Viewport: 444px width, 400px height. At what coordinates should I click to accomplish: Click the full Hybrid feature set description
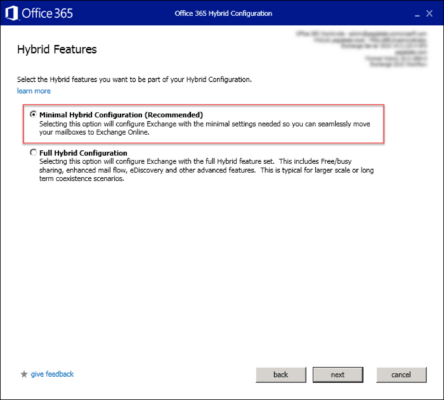click(x=206, y=170)
